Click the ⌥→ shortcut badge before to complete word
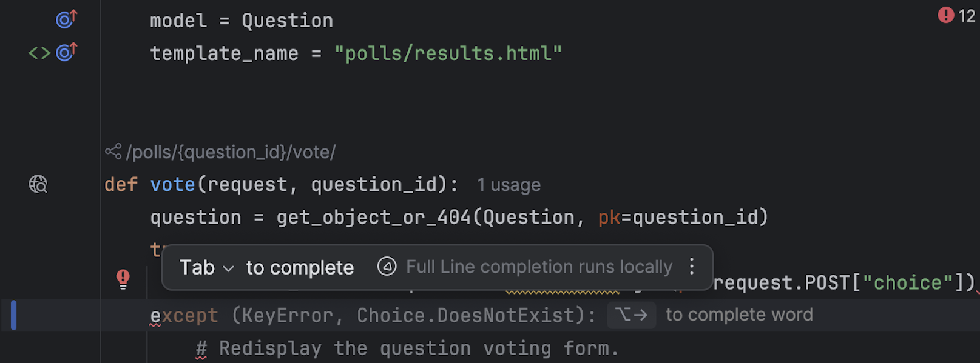 tap(631, 315)
